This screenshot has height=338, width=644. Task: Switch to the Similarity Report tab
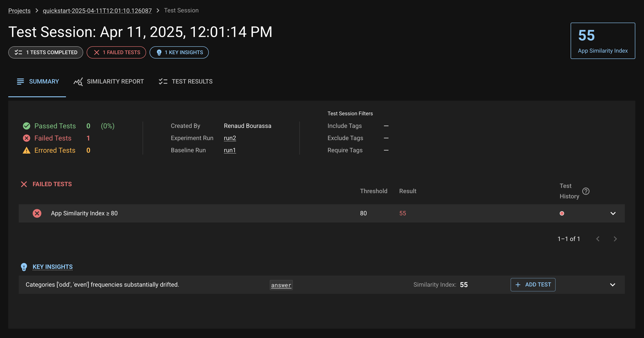(x=109, y=82)
